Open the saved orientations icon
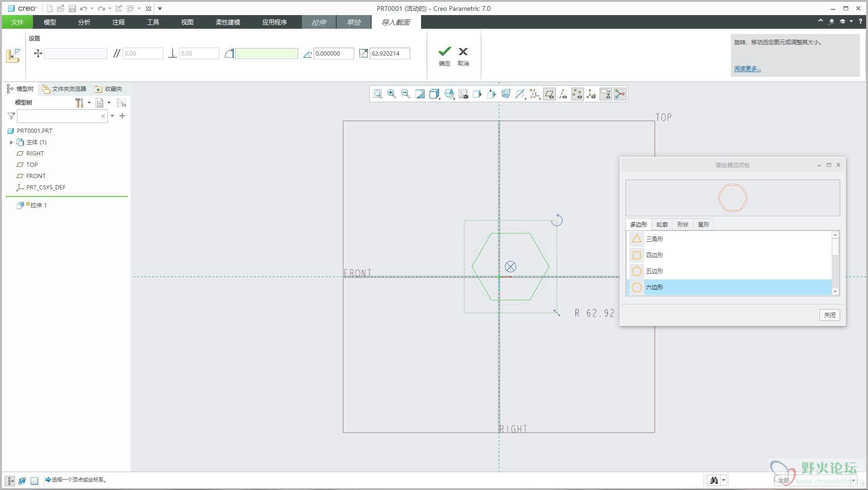Screen dimensions: 868x490 click(449, 94)
